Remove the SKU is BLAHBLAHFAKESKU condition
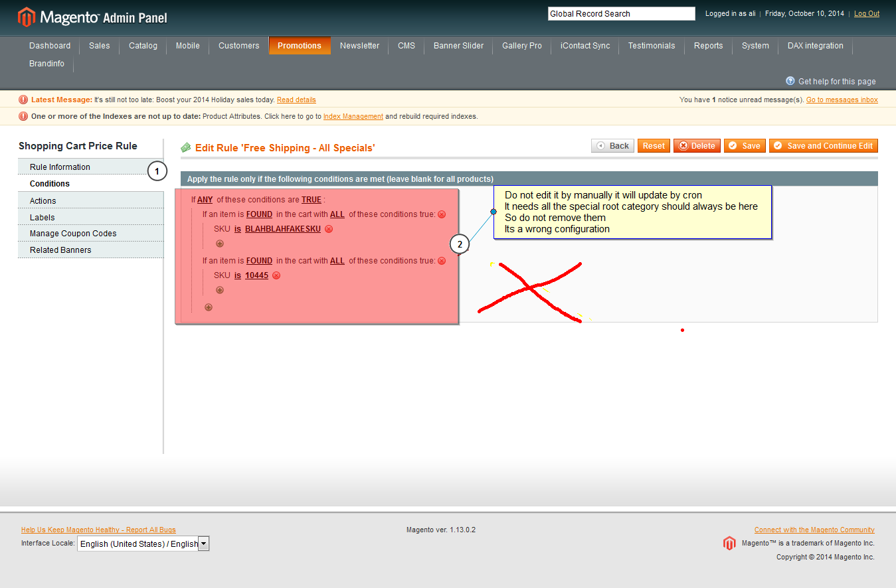Viewport: 896px width, 588px height. [328, 229]
